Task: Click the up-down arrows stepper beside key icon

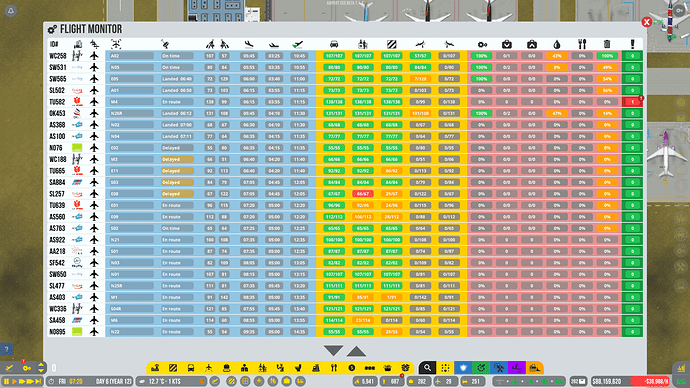Action: pyautogui.click(x=41, y=367)
